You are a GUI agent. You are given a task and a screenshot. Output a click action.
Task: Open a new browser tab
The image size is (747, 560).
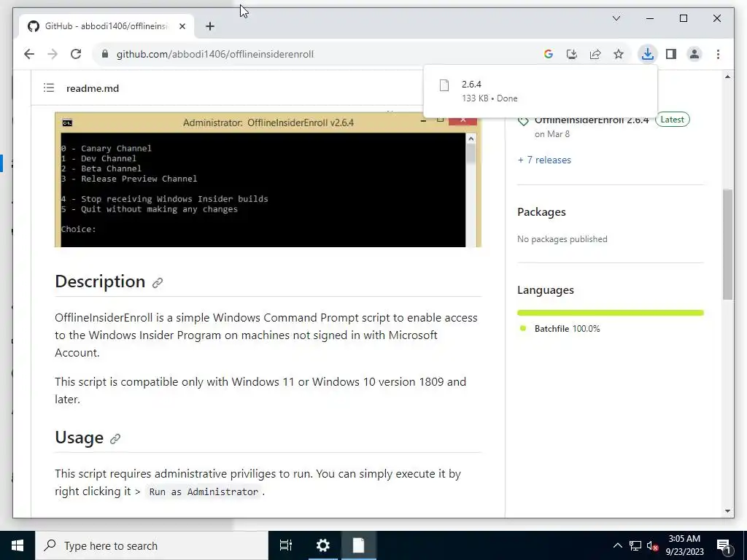click(x=210, y=26)
